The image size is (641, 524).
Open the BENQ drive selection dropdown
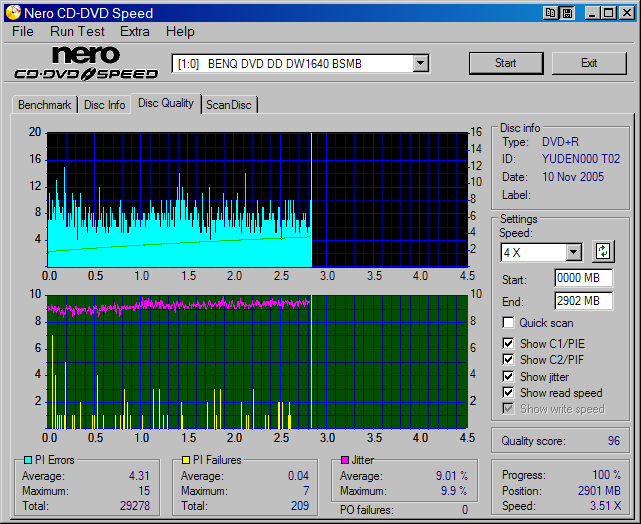pyautogui.click(x=420, y=64)
